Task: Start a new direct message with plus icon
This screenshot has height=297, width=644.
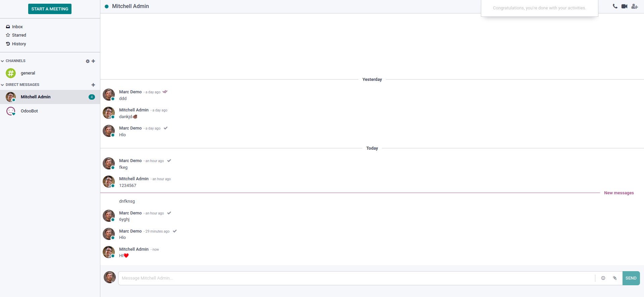Action: [x=93, y=85]
